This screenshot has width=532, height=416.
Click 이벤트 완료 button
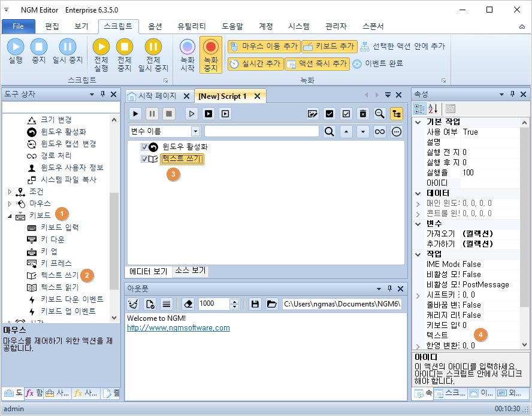tap(377, 63)
